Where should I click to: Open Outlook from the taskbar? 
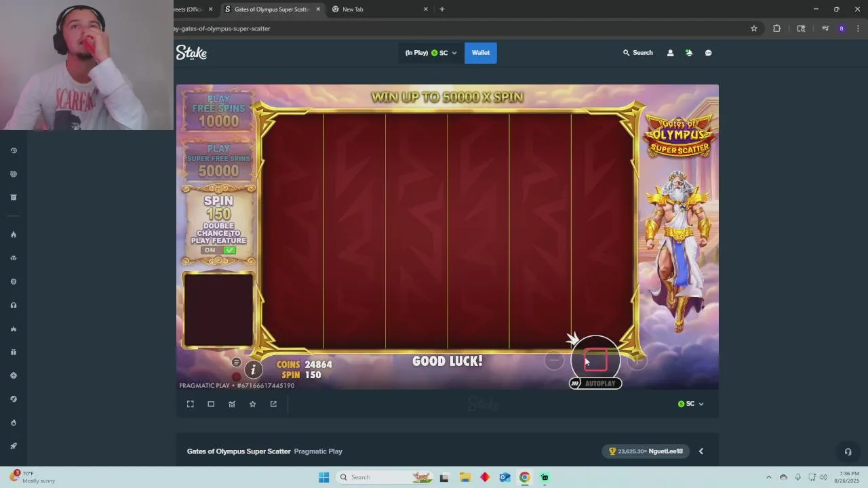[505, 477]
